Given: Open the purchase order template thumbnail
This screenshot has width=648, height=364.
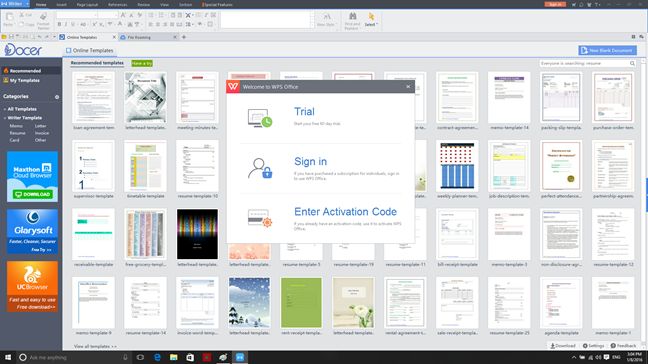Looking at the screenshot, I should [x=613, y=98].
